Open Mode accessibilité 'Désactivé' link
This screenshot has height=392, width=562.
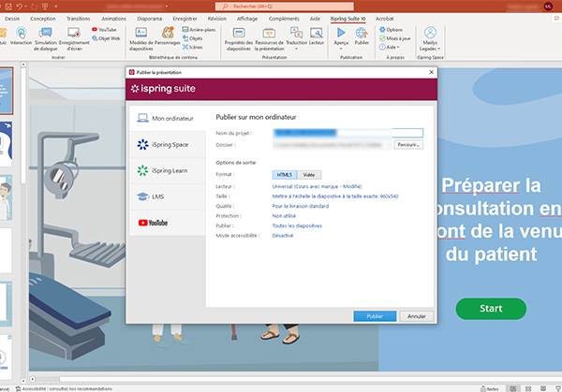tap(283, 236)
